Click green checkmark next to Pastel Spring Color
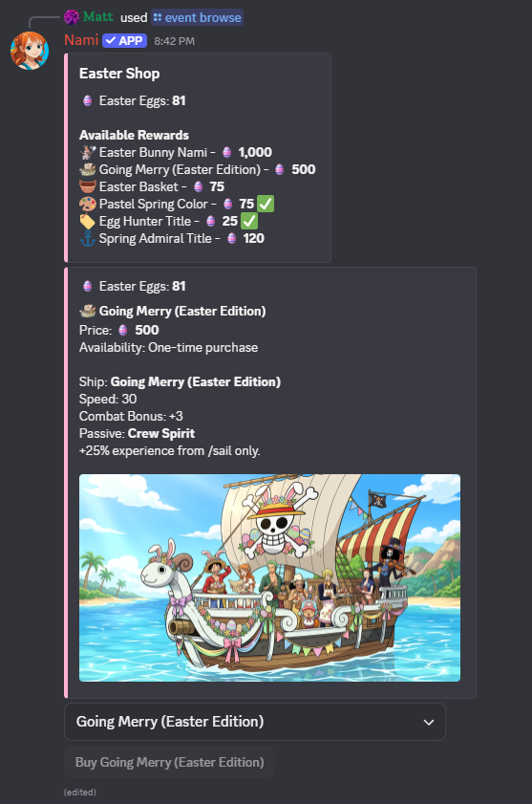 pyautogui.click(x=266, y=204)
